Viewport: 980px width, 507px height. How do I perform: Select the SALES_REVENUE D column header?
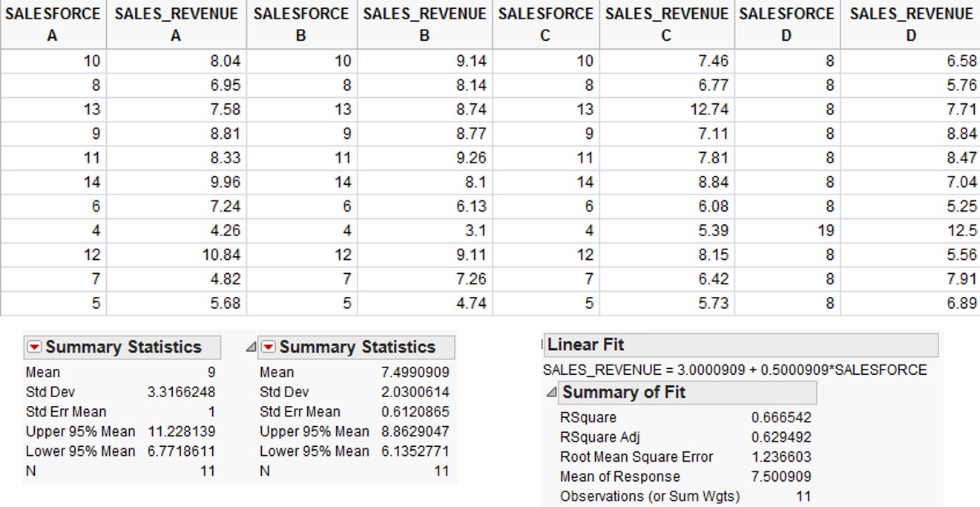pyautogui.click(x=910, y=24)
